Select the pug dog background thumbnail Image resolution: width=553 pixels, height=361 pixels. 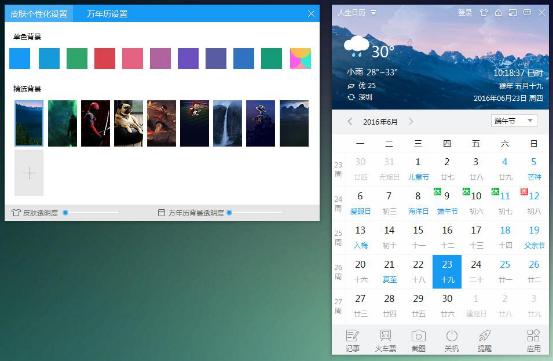click(x=128, y=123)
